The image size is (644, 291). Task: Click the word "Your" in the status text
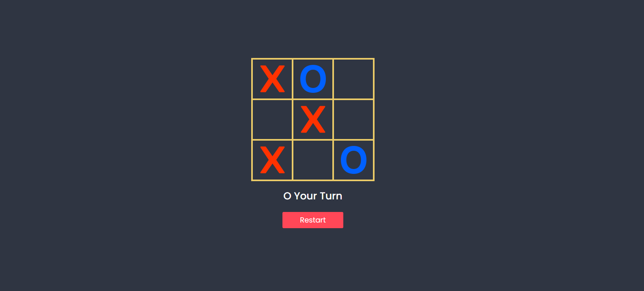tap(306, 196)
